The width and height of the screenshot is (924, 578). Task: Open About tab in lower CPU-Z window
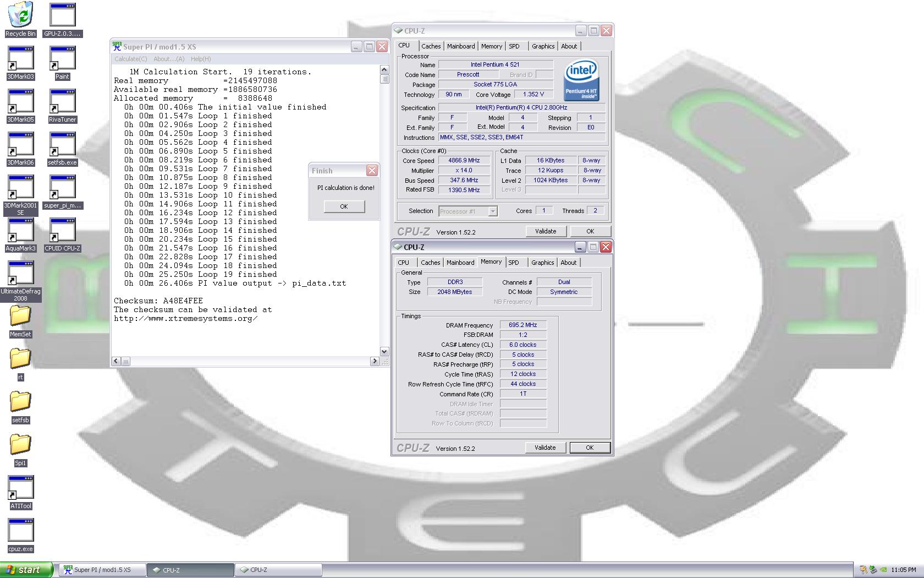tap(568, 263)
